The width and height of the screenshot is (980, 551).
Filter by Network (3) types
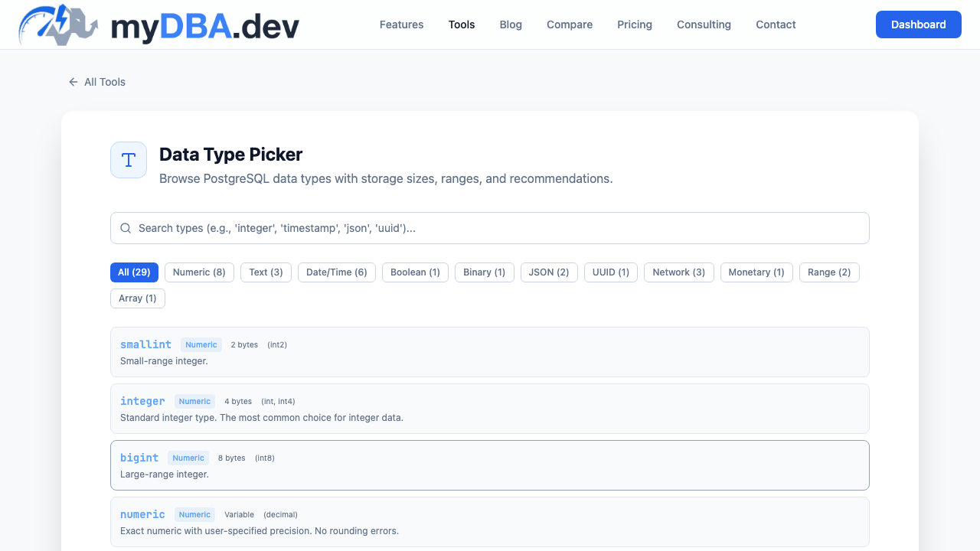679,272
